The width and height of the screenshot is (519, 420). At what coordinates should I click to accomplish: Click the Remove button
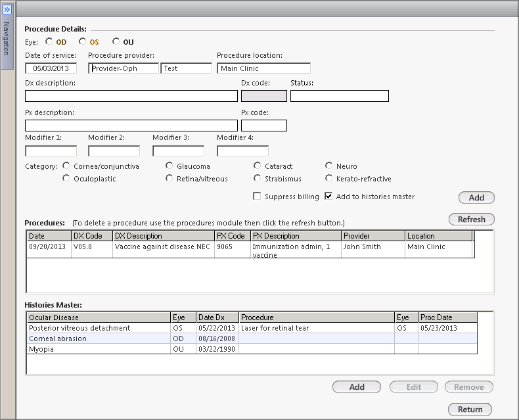pos(469,387)
